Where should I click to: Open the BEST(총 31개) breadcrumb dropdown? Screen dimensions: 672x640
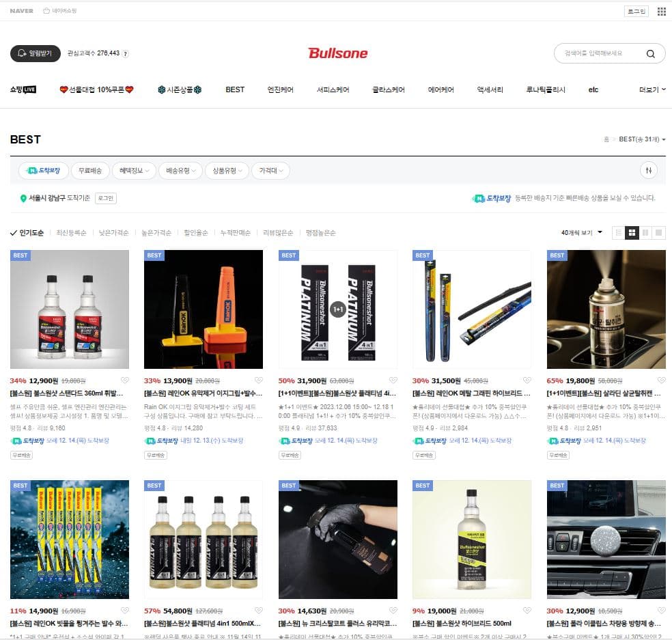642,139
